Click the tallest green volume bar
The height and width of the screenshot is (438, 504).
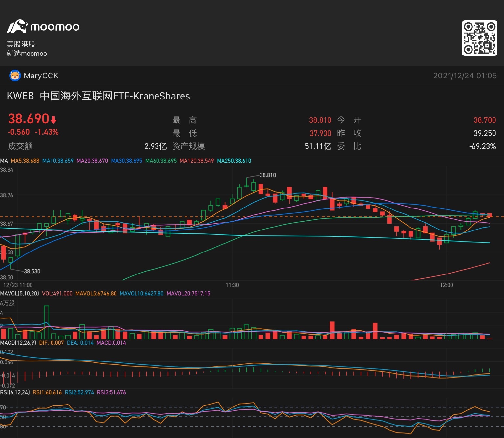tap(47, 322)
